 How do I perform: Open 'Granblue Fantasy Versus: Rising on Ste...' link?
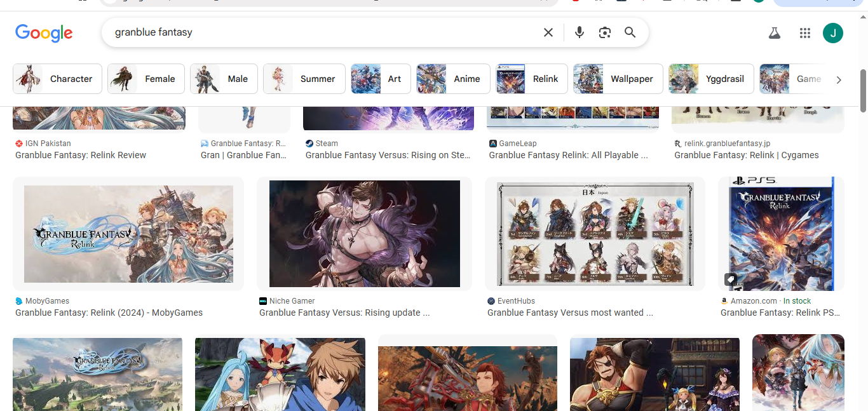388,155
